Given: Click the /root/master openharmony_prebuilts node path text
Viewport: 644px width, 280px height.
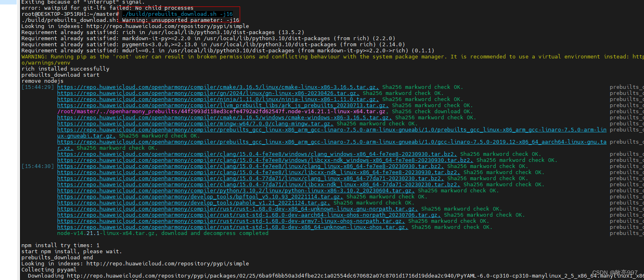Looking at the screenshot, I should coord(221,112).
